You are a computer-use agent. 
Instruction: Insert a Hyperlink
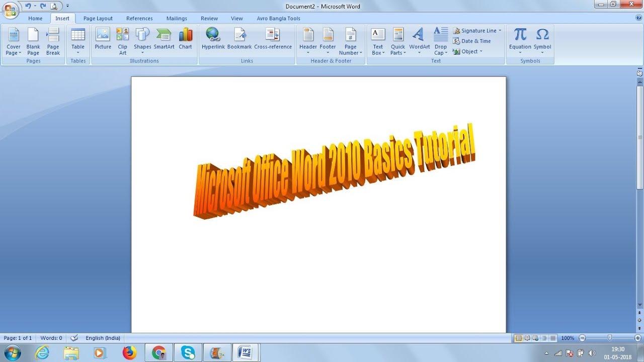pyautogui.click(x=213, y=39)
